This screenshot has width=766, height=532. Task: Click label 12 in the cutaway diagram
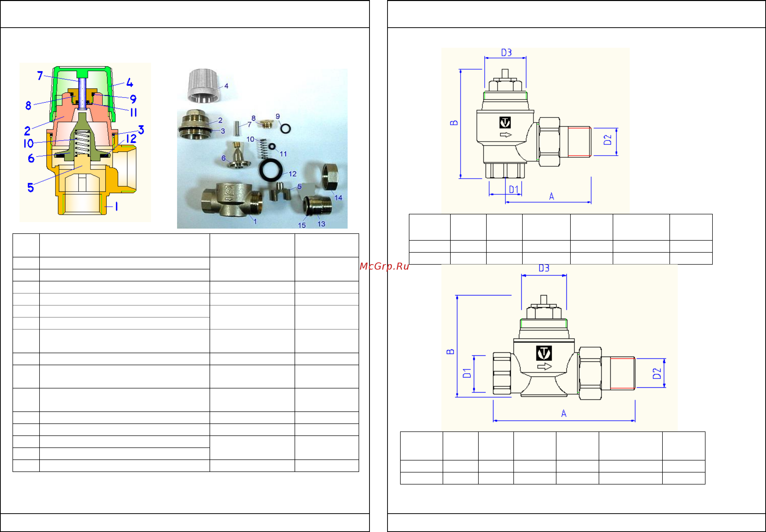(131, 139)
